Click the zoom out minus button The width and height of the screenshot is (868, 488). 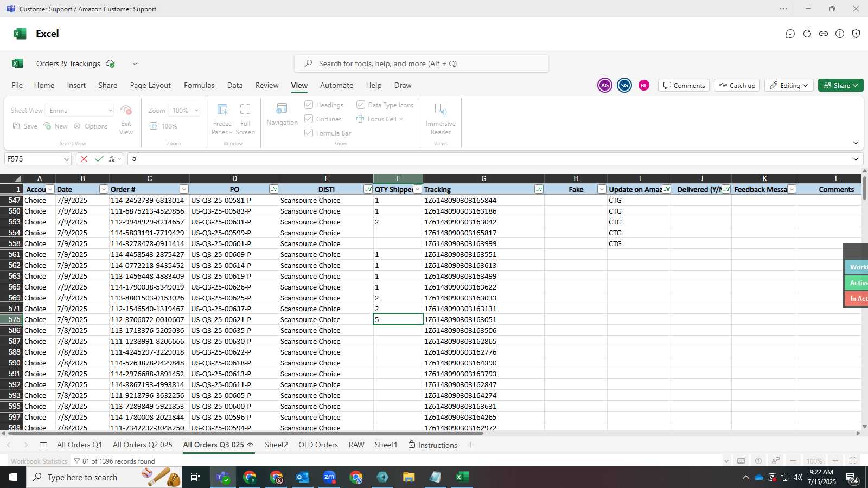click(793, 461)
